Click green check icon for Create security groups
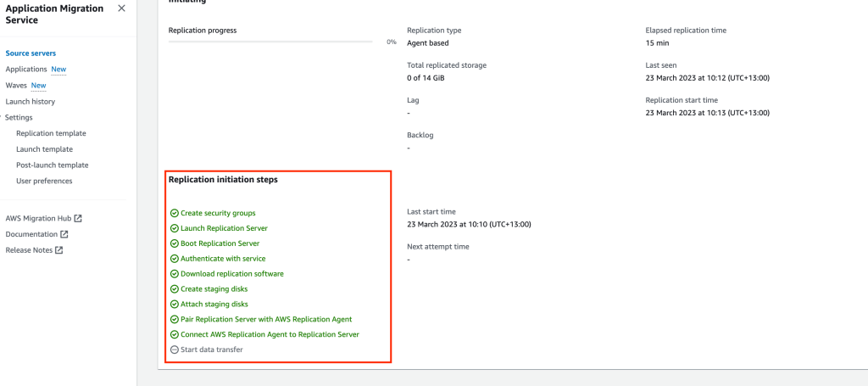Viewport: 868px width, 386px height. 175,213
